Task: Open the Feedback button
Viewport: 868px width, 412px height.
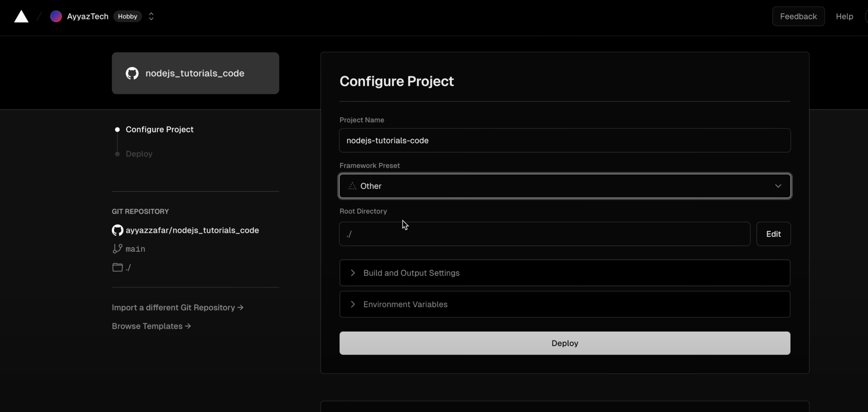Action: [798, 16]
